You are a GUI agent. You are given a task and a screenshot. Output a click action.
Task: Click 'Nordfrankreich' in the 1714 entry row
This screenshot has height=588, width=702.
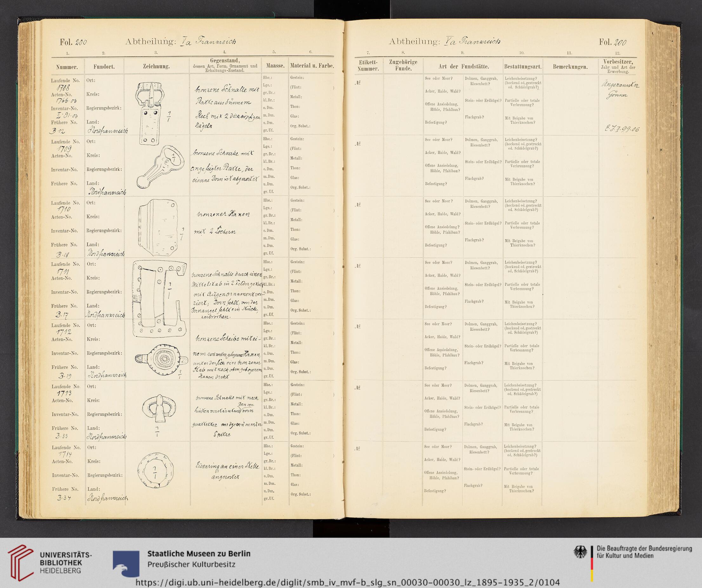tap(107, 498)
